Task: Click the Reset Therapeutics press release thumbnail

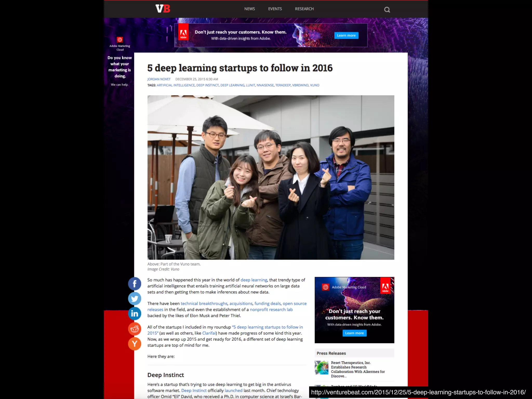Action: tap(322, 368)
